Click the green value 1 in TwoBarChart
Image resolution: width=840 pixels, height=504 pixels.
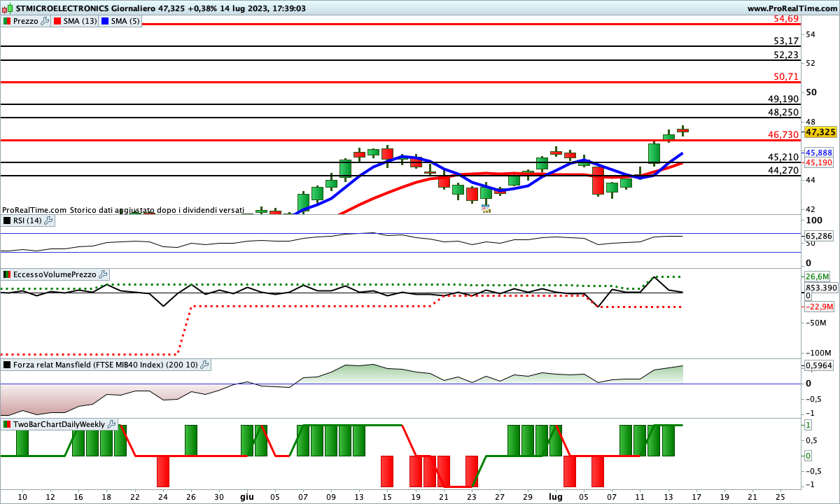click(x=808, y=425)
